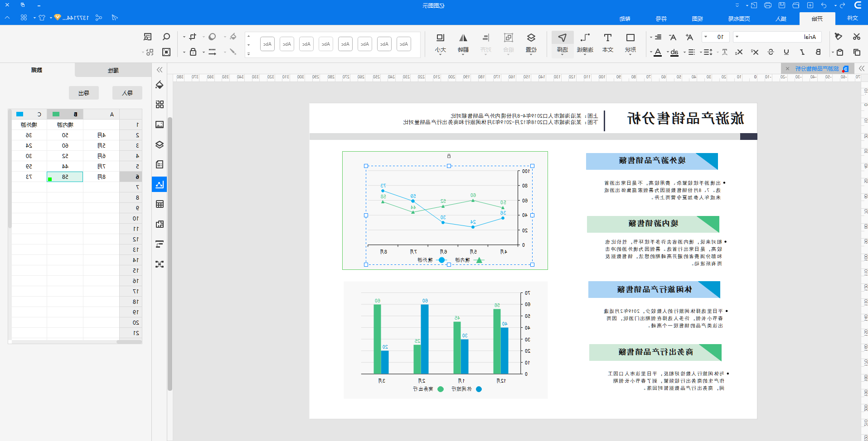Apply the first Abc style in the gallery
This screenshot has height=441, width=868.
pyautogui.click(x=404, y=44)
